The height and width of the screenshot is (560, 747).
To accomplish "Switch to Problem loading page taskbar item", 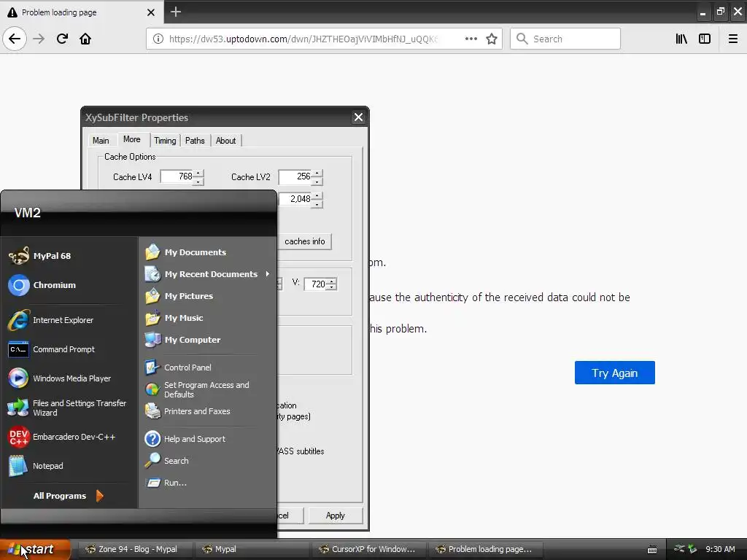I will click(486, 549).
